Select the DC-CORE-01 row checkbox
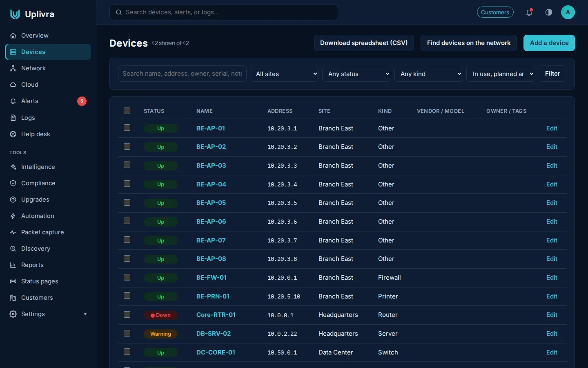Screen dimensions: 588x368 [x=127, y=352]
